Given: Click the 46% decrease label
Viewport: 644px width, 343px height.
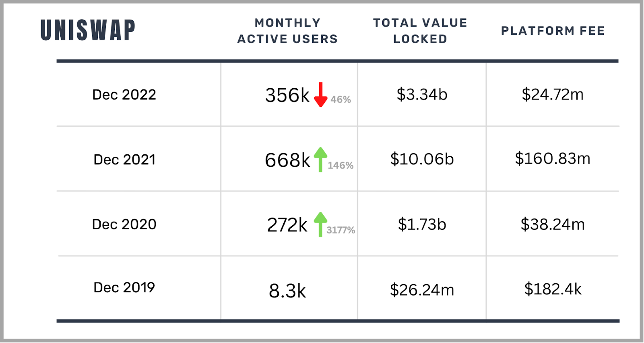Looking at the screenshot, I should (341, 100).
